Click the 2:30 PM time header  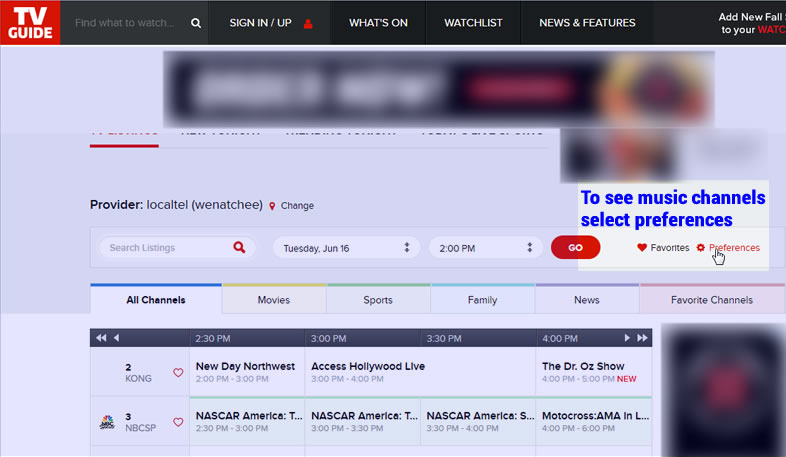coord(213,338)
